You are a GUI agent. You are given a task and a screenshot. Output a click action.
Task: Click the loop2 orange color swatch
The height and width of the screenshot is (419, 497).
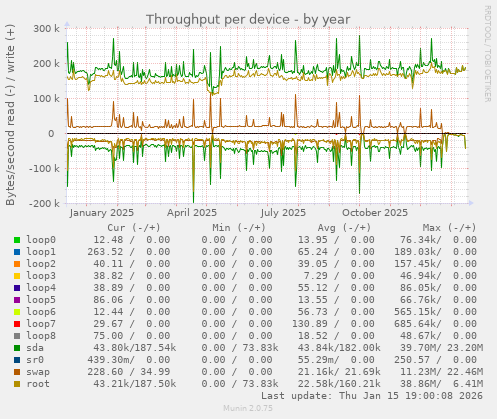pos(17,264)
